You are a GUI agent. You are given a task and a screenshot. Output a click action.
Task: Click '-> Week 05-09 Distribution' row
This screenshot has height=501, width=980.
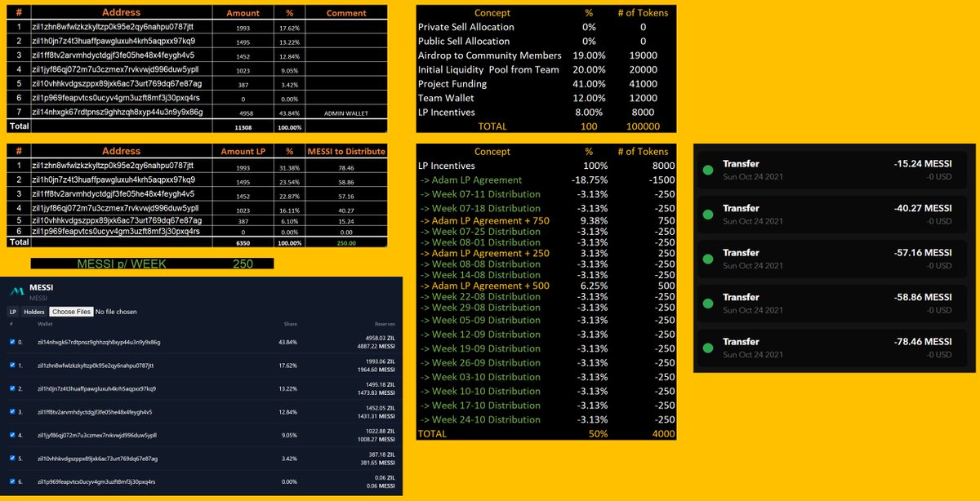pyautogui.click(x=480, y=320)
